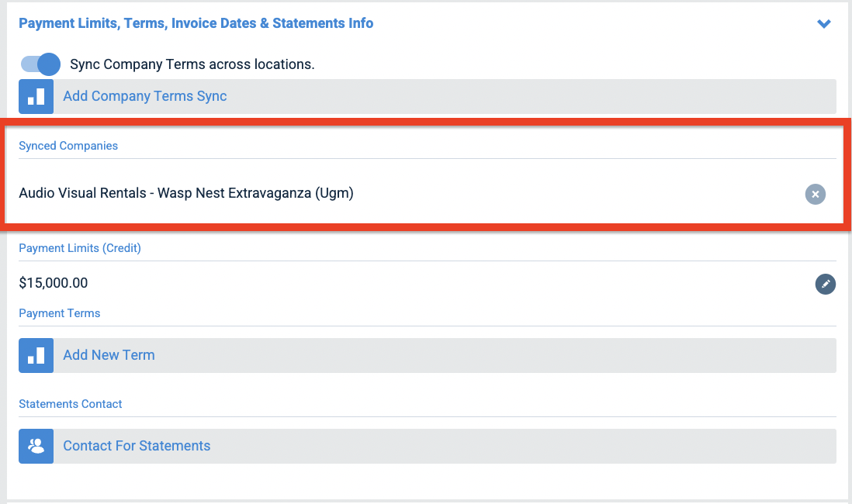Screen dimensions: 852x504
Task: Click the Contact For Statements people icon
Action: (36, 446)
